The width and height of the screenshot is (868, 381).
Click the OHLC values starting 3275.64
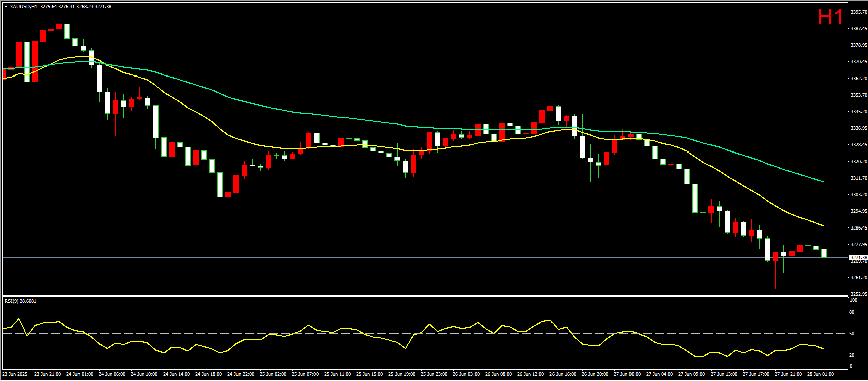click(x=76, y=7)
